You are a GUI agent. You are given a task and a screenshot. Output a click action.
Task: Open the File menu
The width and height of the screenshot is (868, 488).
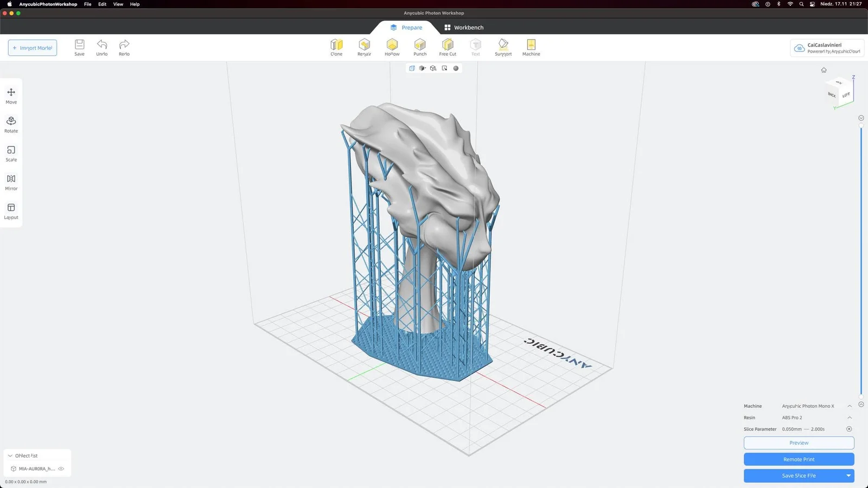pos(87,4)
